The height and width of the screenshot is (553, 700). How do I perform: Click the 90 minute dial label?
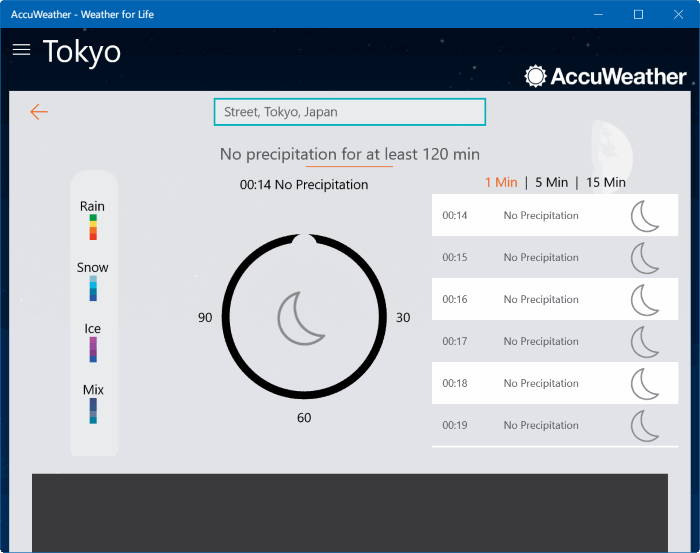coord(205,317)
